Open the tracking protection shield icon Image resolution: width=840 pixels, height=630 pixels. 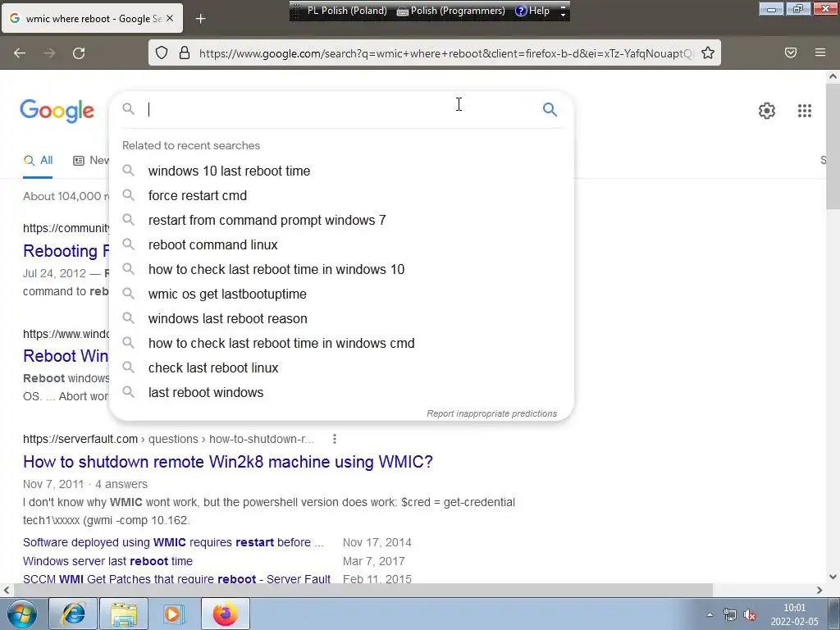pyautogui.click(x=162, y=52)
